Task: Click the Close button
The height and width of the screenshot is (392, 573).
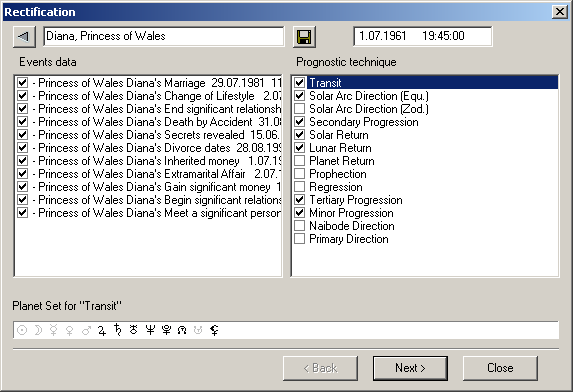Action: click(500, 368)
